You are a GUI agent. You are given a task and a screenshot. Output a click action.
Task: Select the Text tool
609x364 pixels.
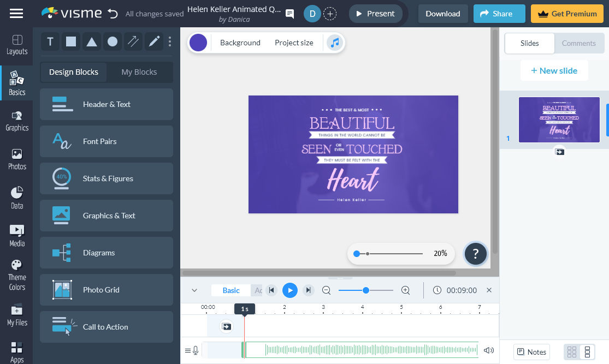pos(50,41)
